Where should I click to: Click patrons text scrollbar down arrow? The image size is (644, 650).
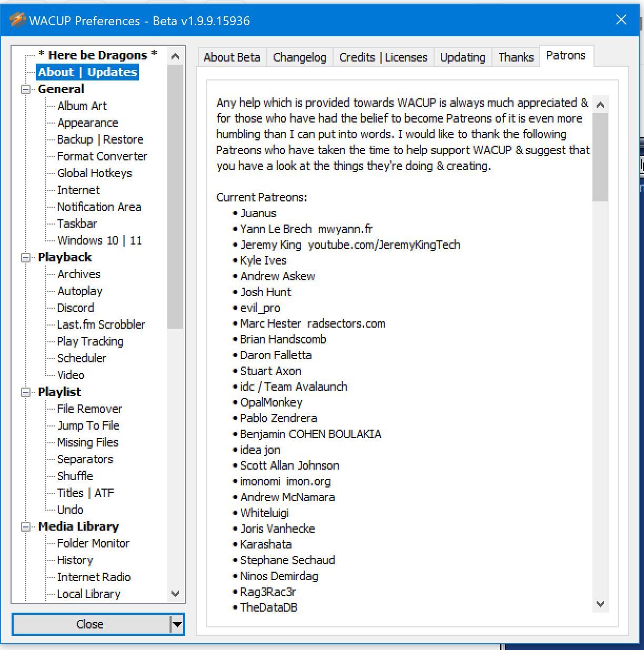coord(600,604)
